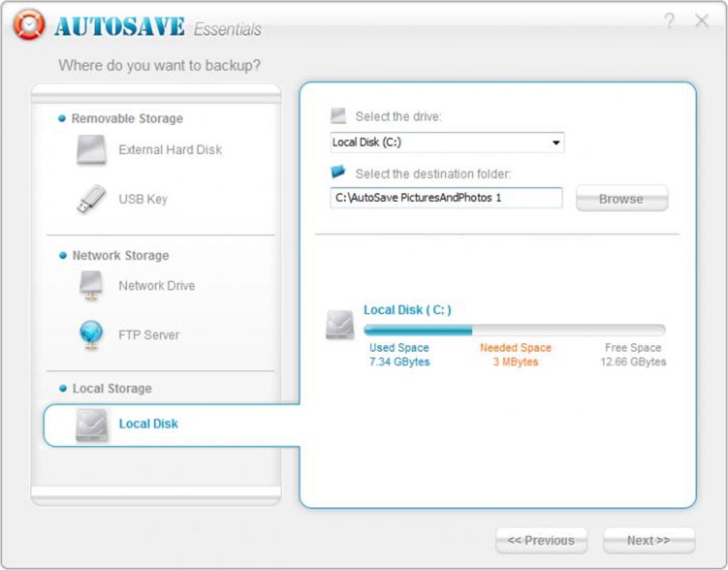The width and height of the screenshot is (728, 570).
Task: Select the Network Drive icon
Action: coord(91,285)
